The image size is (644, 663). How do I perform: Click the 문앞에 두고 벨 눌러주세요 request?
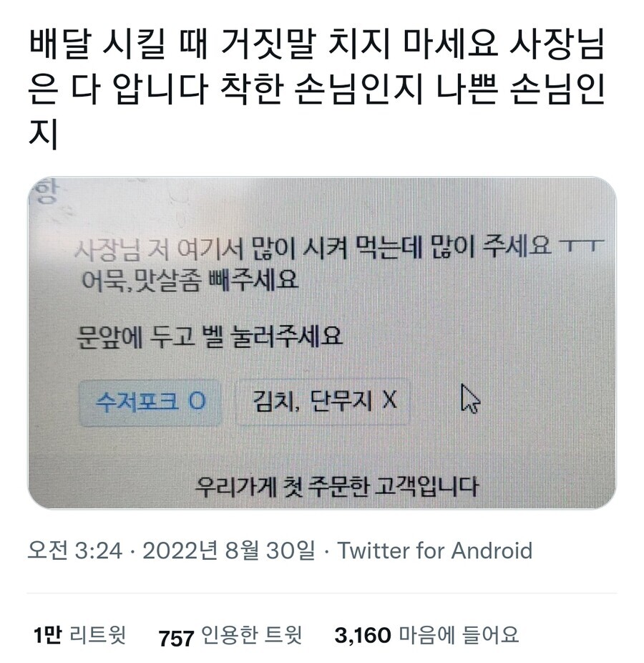pyautogui.click(x=210, y=337)
